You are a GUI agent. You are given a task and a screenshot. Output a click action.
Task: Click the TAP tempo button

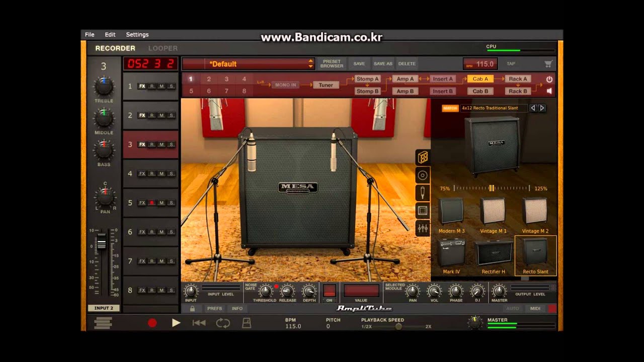tap(511, 64)
